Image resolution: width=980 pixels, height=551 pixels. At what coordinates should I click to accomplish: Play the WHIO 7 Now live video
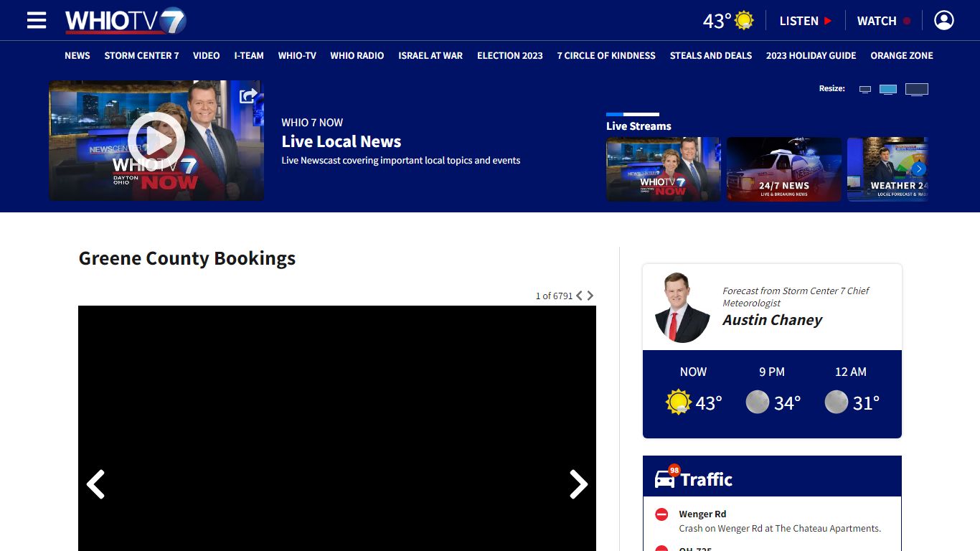[156, 141]
